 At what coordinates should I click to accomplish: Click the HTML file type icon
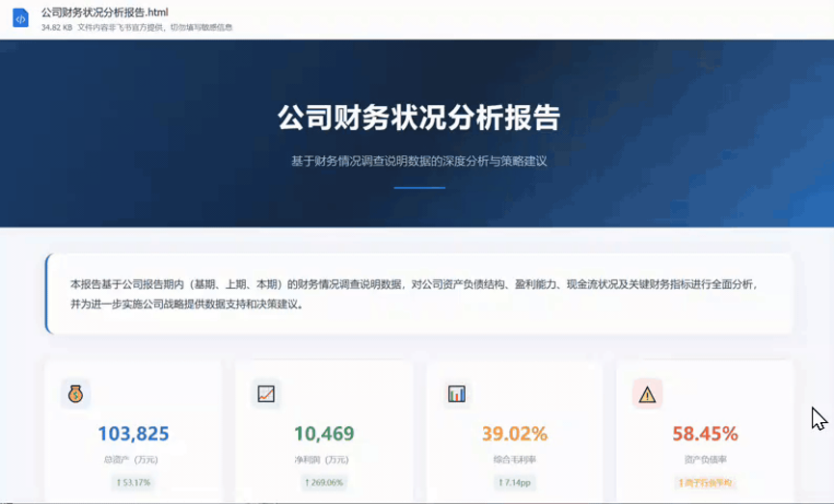pyautogui.click(x=20, y=18)
